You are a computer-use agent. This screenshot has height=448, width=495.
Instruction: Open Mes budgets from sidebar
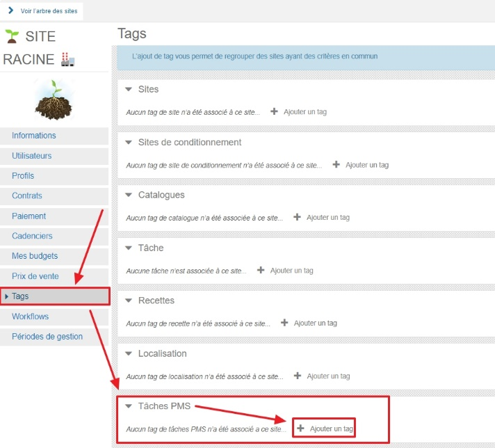[x=35, y=256]
